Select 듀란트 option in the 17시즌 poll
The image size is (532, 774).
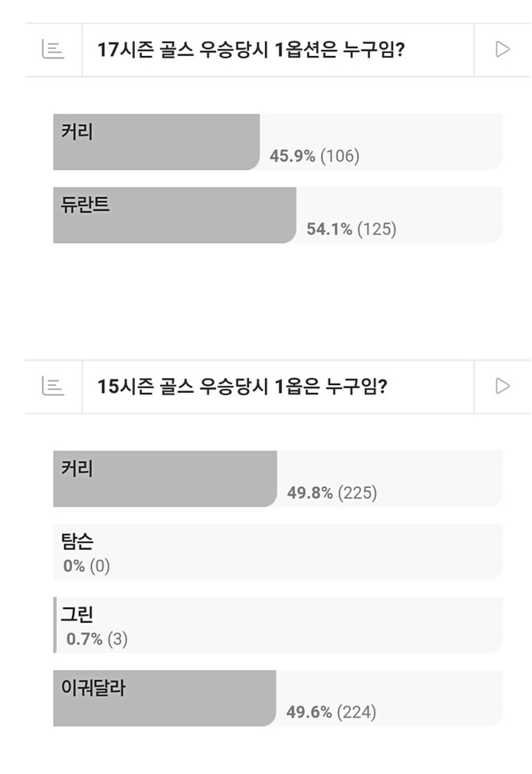(278, 215)
